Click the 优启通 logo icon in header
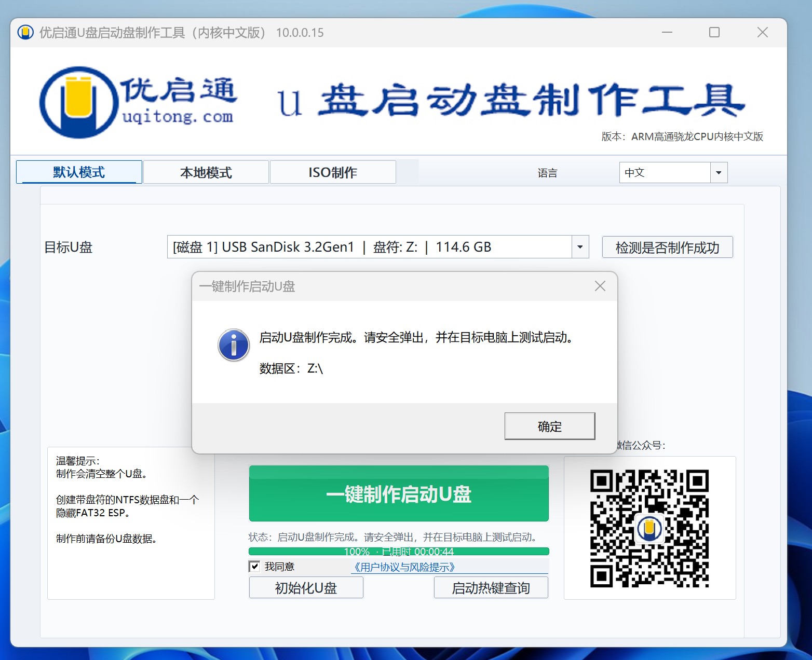This screenshot has width=812, height=660. click(79, 102)
